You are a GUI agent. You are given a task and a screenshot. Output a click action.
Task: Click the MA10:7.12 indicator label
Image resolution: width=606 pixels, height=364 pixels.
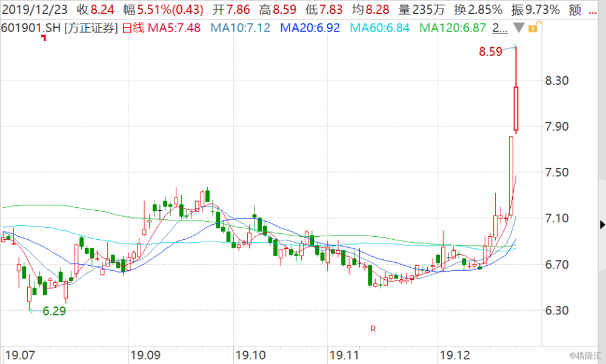(241, 28)
